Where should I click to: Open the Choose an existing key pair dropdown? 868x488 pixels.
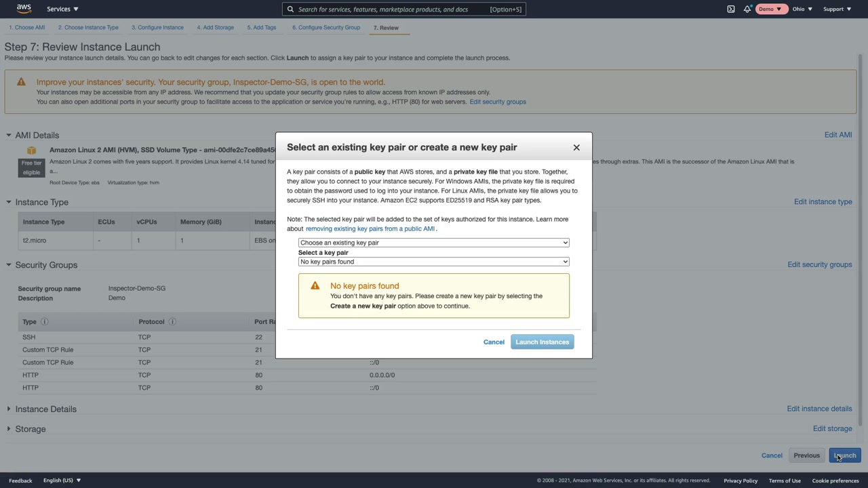(433, 243)
